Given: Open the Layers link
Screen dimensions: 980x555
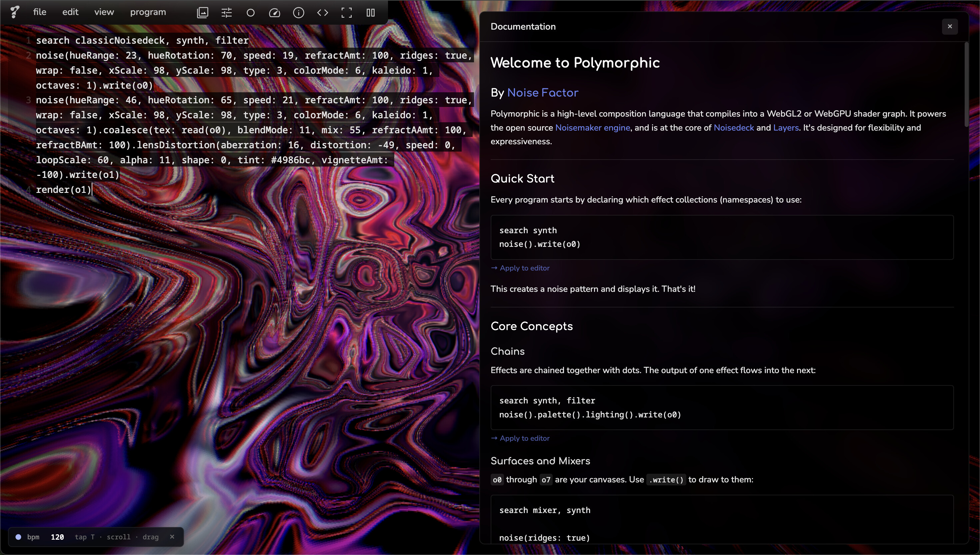Looking at the screenshot, I should [786, 128].
